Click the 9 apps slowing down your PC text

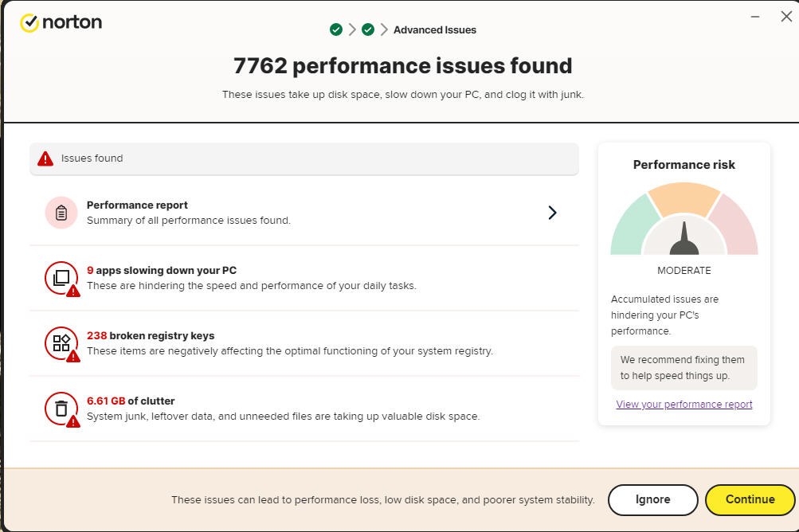click(x=162, y=270)
